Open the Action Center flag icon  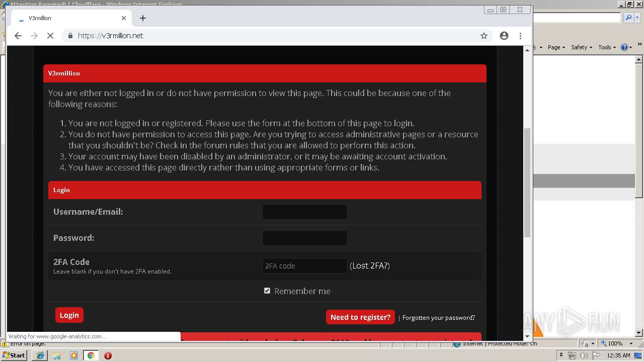pos(595,355)
